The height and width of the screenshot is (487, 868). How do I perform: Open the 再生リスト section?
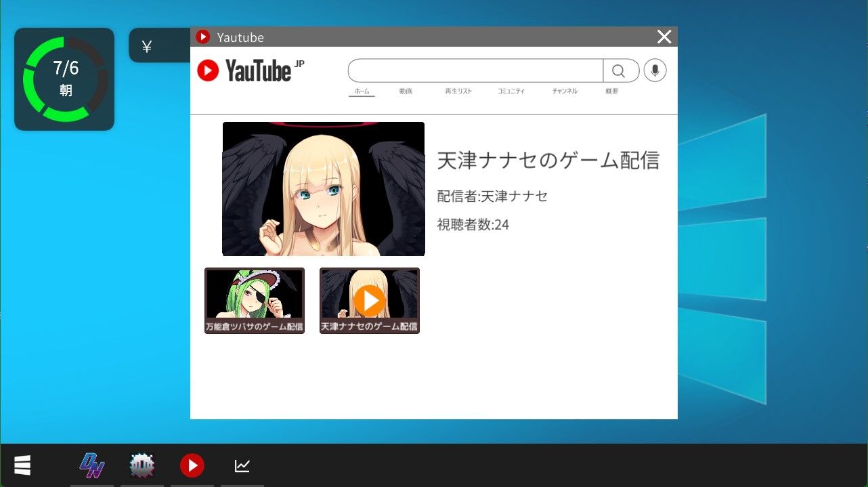coord(458,91)
